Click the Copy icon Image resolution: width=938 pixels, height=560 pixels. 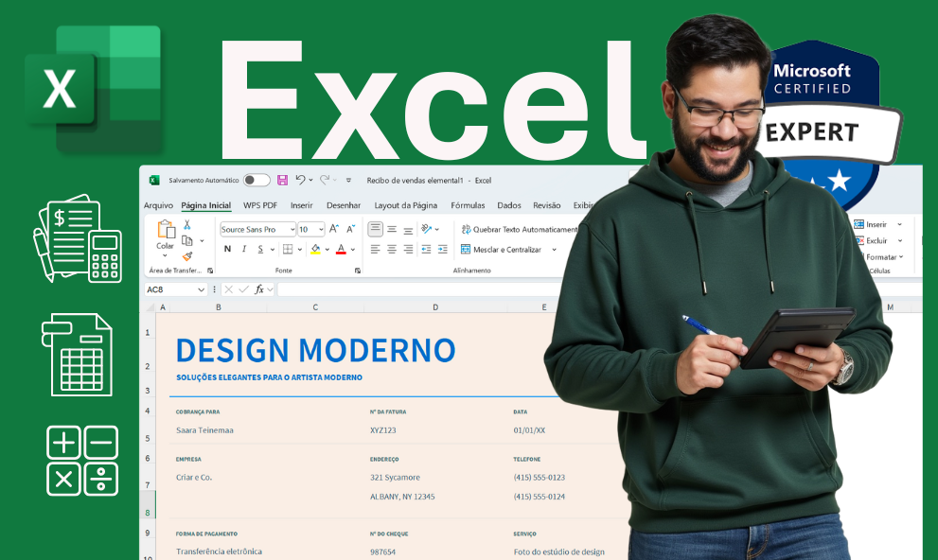point(187,241)
